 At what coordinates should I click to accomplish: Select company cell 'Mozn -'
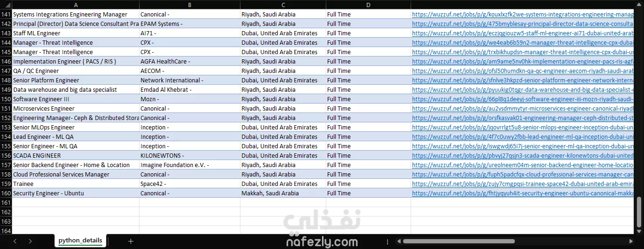(190, 99)
